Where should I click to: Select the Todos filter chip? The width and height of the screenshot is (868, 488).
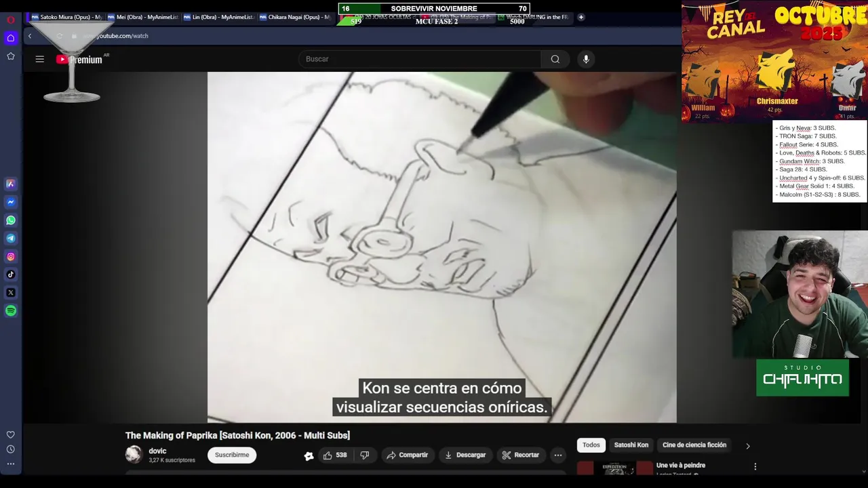tap(591, 445)
